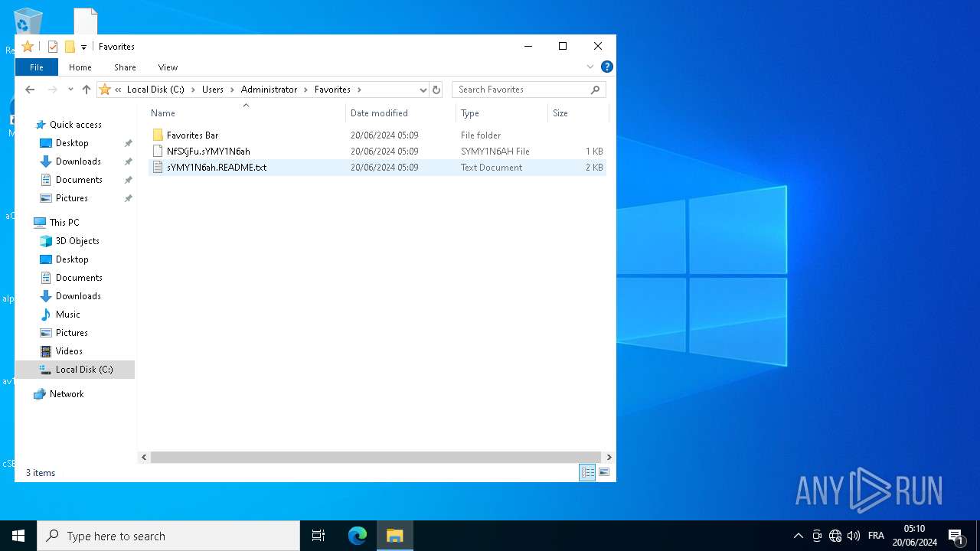
Task: Open the recent locations dropdown
Action: point(70,90)
